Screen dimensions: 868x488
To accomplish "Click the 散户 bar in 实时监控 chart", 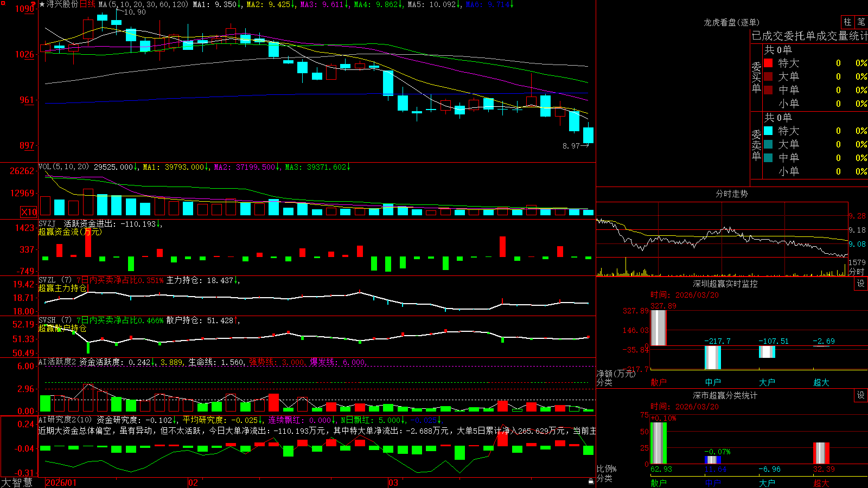I will 659,328.
